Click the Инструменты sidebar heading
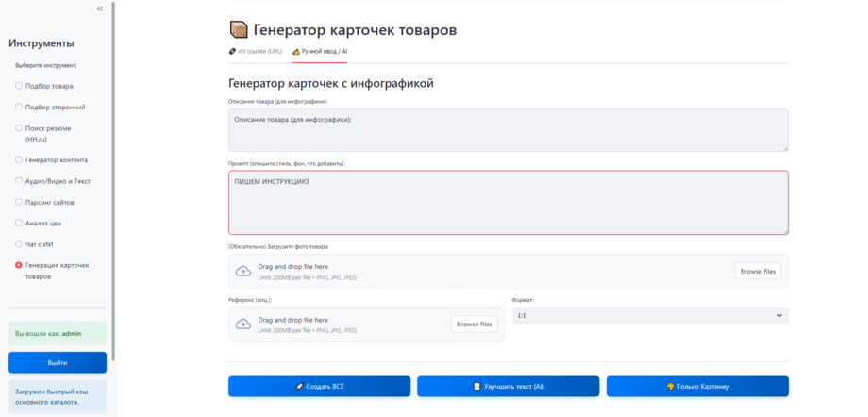The image size is (868, 417). [x=42, y=43]
